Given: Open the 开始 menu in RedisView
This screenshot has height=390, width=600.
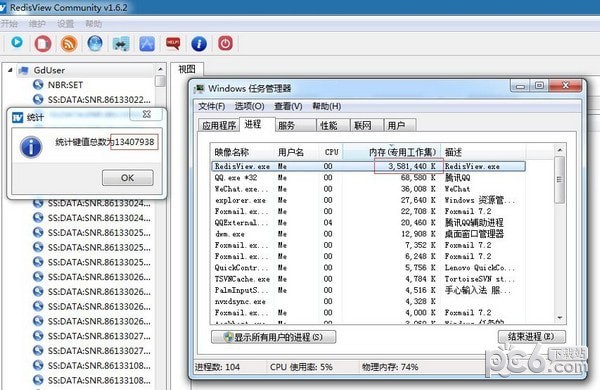Looking at the screenshot, I should (9, 24).
